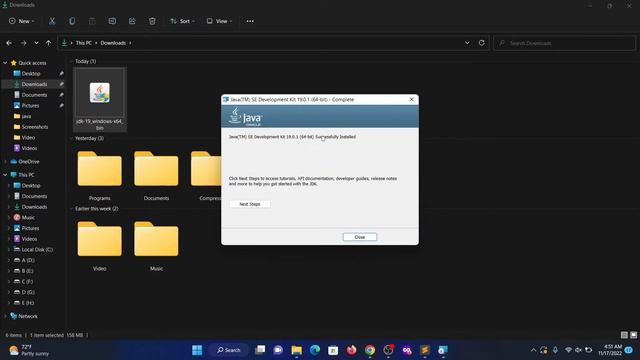Viewport: 640px width, 360px height.
Task: Select Downloads under Quick access
Action: coord(33,84)
